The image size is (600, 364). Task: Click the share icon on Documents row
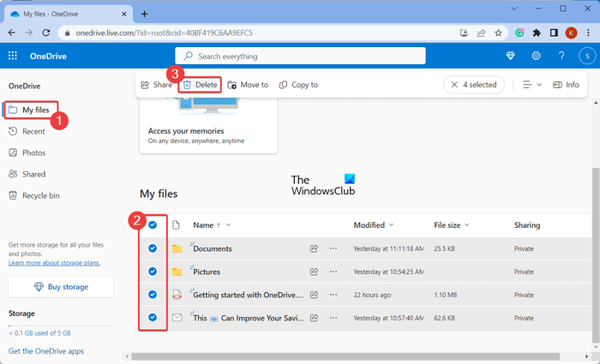click(315, 248)
